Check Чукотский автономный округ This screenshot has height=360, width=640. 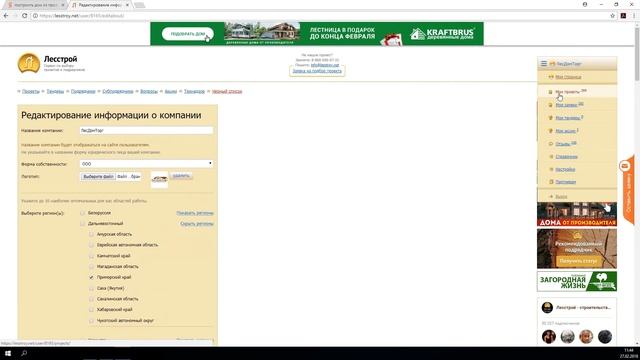pos(91,320)
